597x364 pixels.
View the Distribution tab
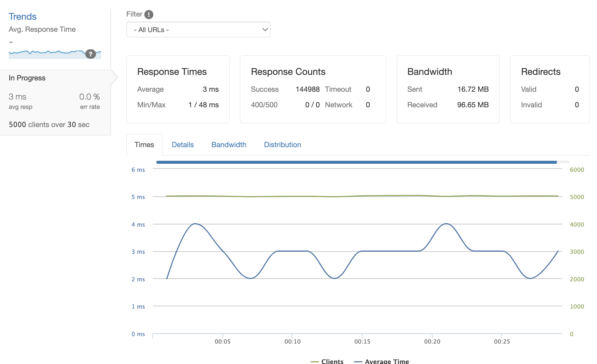282,145
